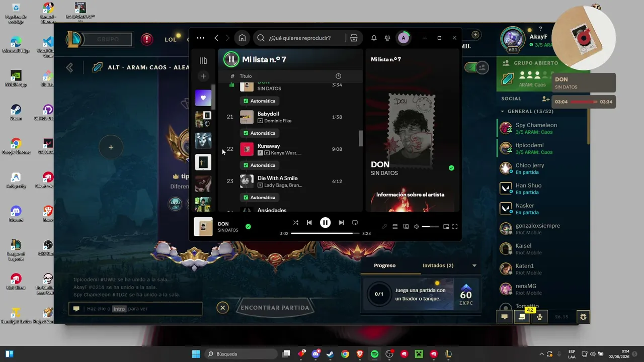Pause Mi lista n.º 7 from header

231,59
